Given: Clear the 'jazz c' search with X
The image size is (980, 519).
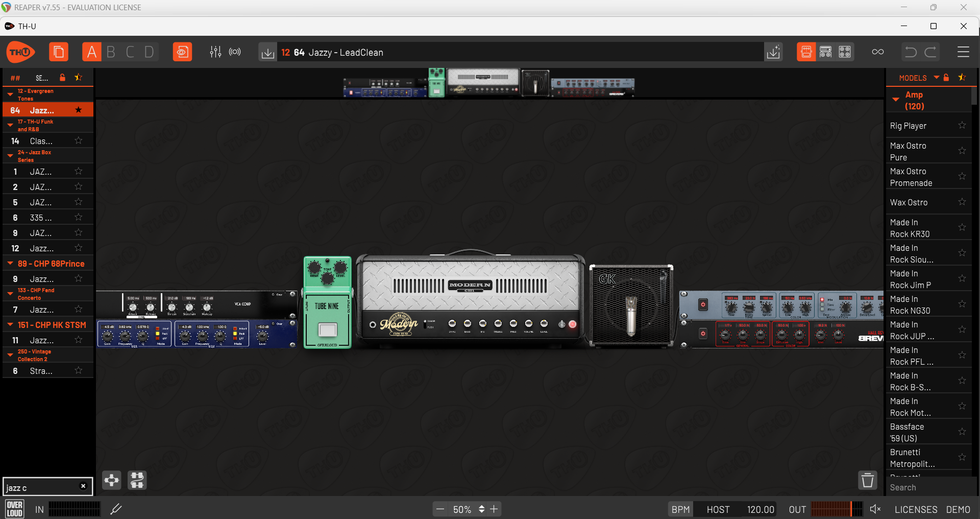Looking at the screenshot, I should [x=83, y=486].
